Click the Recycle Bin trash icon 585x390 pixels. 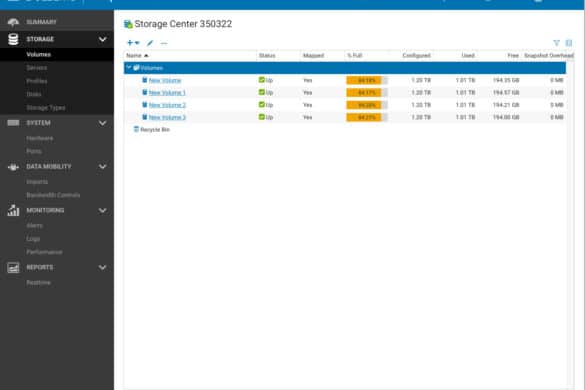point(136,129)
